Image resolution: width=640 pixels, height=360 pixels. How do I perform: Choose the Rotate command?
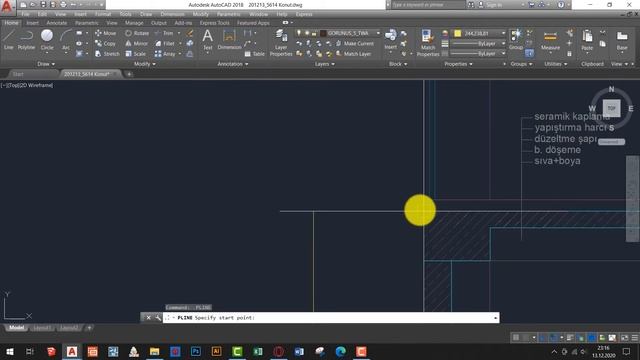(x=137, y=33)
